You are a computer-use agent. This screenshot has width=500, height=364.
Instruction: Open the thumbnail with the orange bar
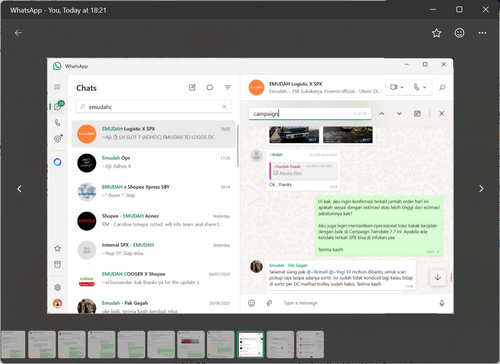(191, 344)
